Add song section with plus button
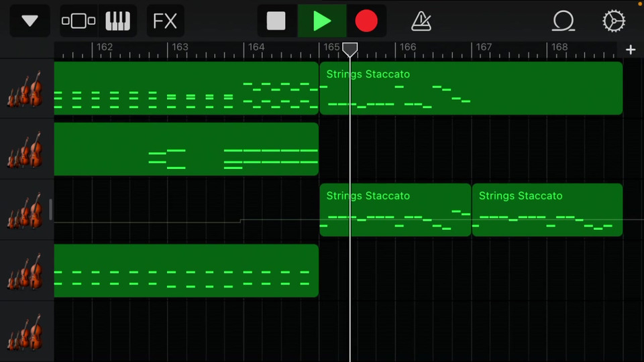The image size is (644, 362). click(631, 50)
